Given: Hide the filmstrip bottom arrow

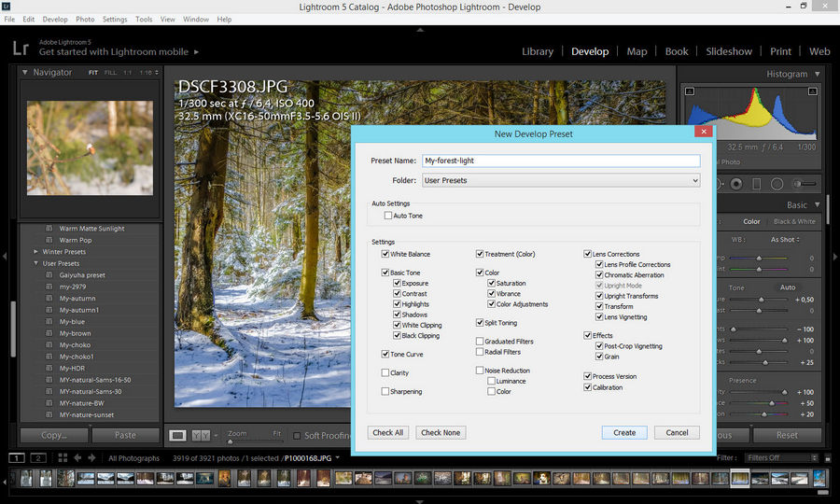Looking at the screenshot, I should click(420, 501).
